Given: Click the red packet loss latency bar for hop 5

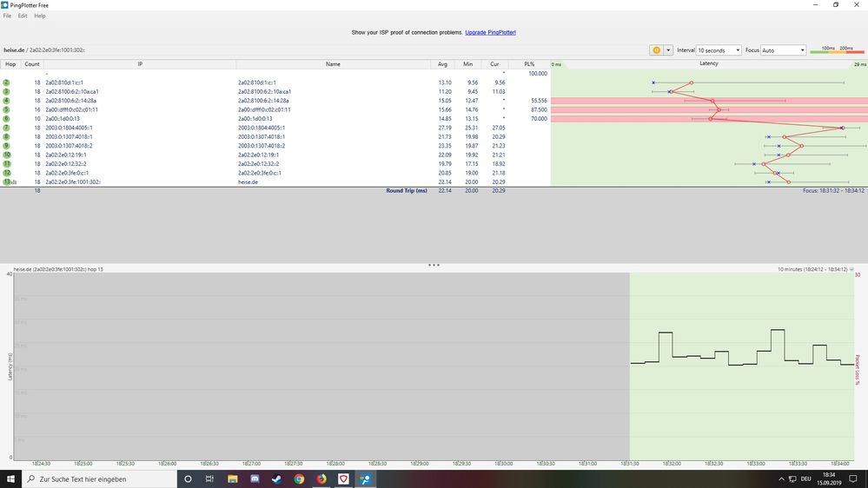Looking at the screenshot, I should (x=709, y=109).
